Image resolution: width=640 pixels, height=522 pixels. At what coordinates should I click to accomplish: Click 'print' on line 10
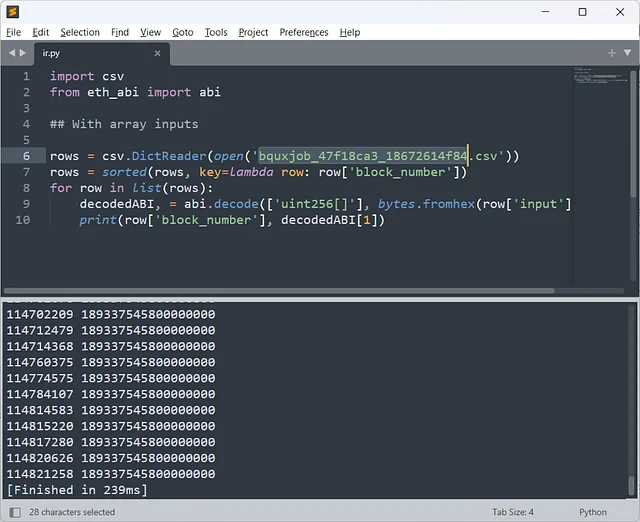click(98, 220)
